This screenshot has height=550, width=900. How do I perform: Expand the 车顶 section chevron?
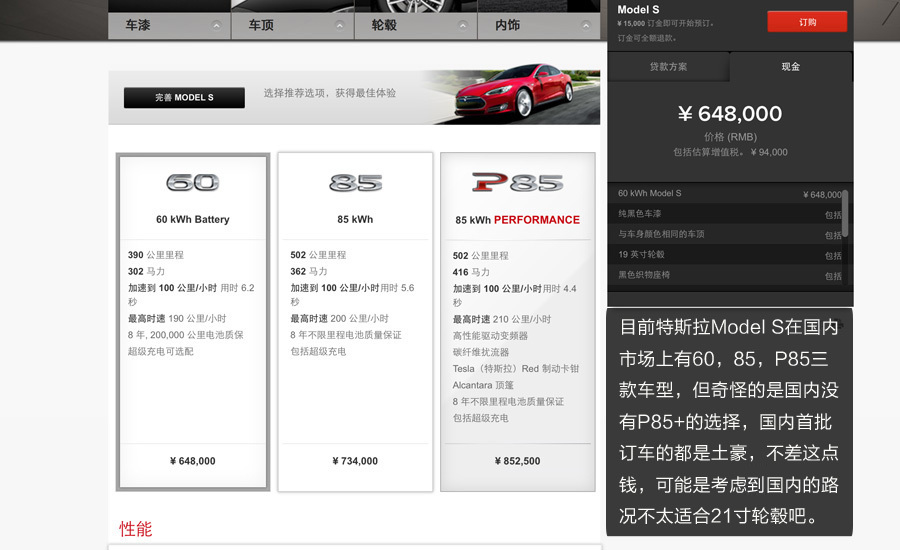coord(340,25)
